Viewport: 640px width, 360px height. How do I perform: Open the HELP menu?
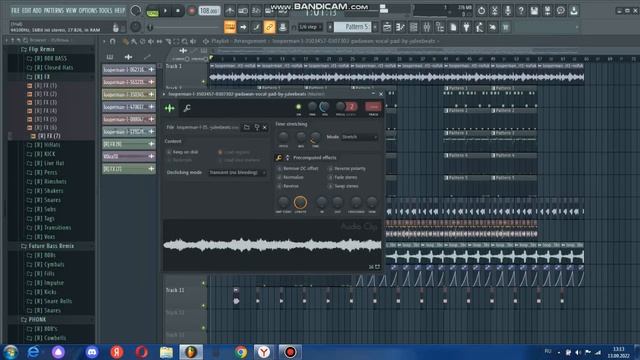119,11
